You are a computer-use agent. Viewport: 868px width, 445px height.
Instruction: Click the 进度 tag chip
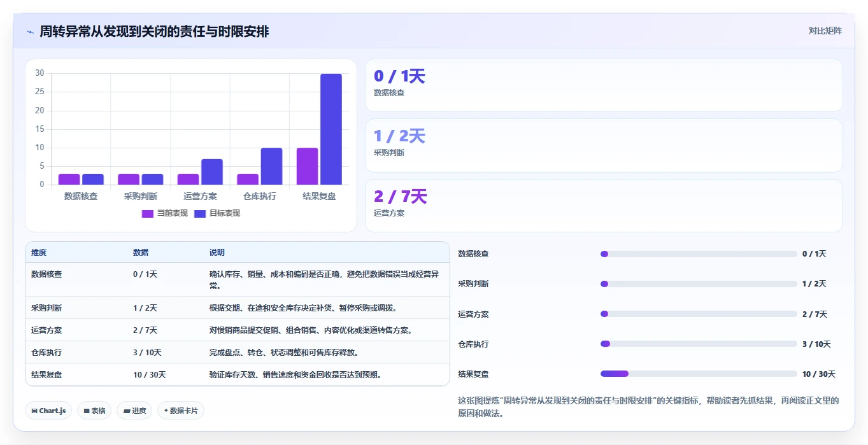pos(135,411)
